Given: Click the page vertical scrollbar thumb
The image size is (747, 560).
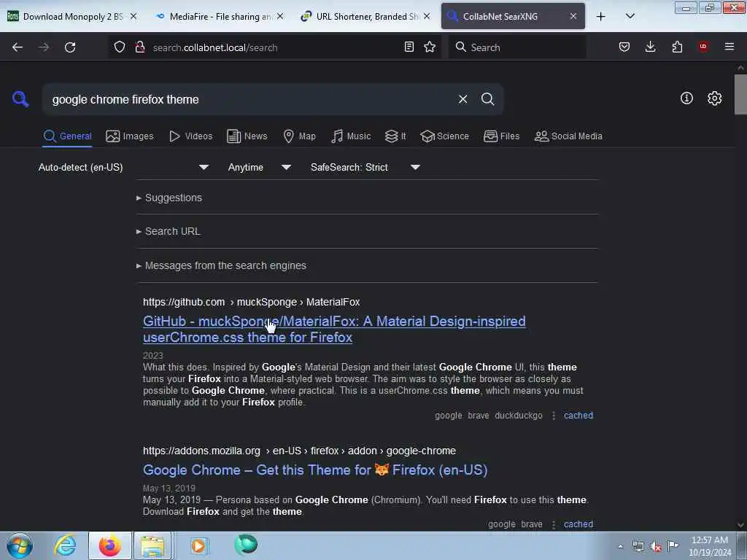Looking at the screenshot, I should pyautogui.click(x=740, y=94).
